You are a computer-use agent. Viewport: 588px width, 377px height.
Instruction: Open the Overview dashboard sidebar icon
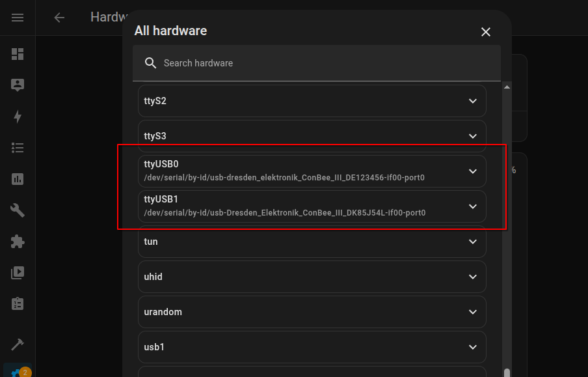18,54
